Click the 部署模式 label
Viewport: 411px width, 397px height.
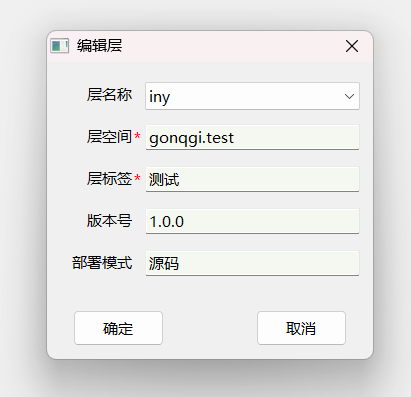click(102, 263)
